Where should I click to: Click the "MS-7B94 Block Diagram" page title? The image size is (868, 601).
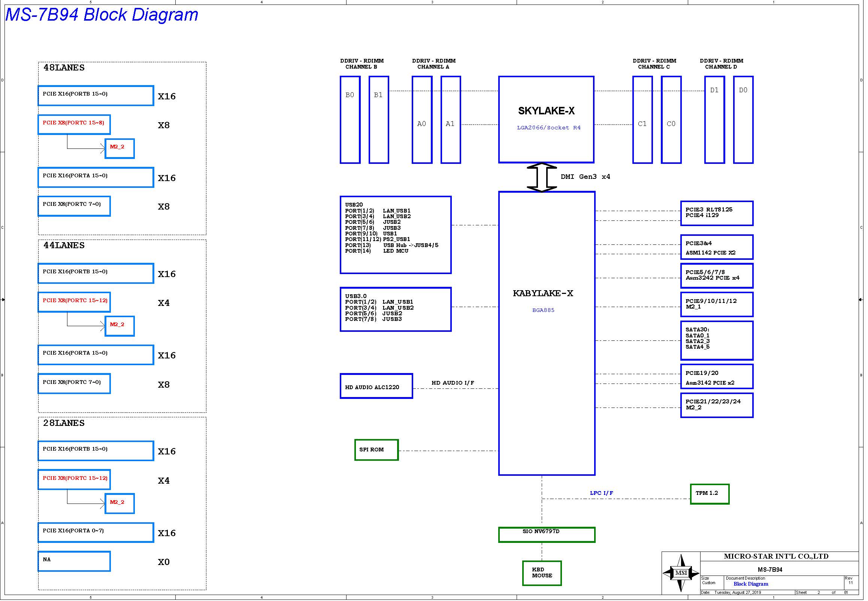click(102, 15)
